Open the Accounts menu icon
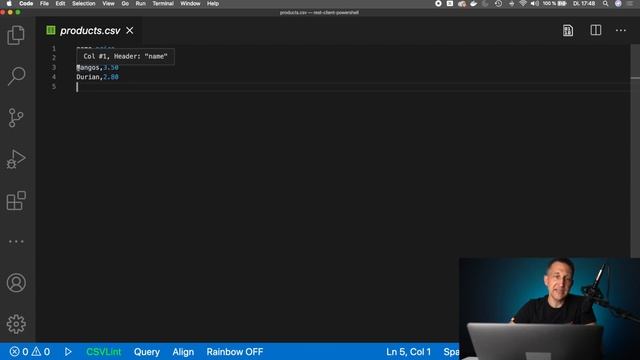 pyautogui.click(x=16, y=283)
